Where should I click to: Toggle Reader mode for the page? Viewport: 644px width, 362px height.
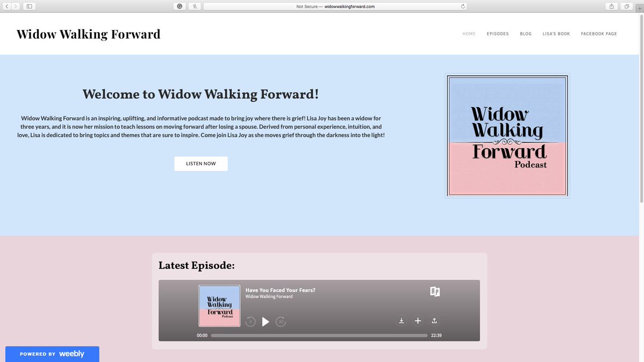pos(194,6)
